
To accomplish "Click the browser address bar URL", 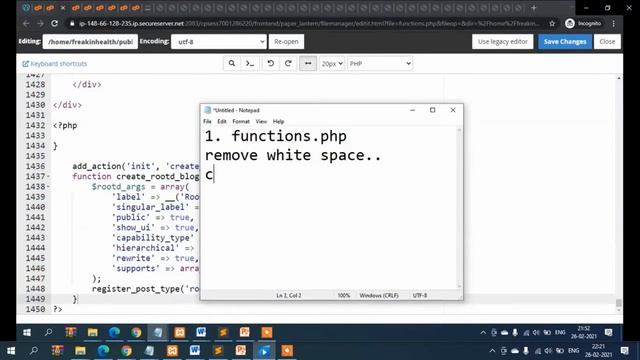I will (x=308, y=24).
